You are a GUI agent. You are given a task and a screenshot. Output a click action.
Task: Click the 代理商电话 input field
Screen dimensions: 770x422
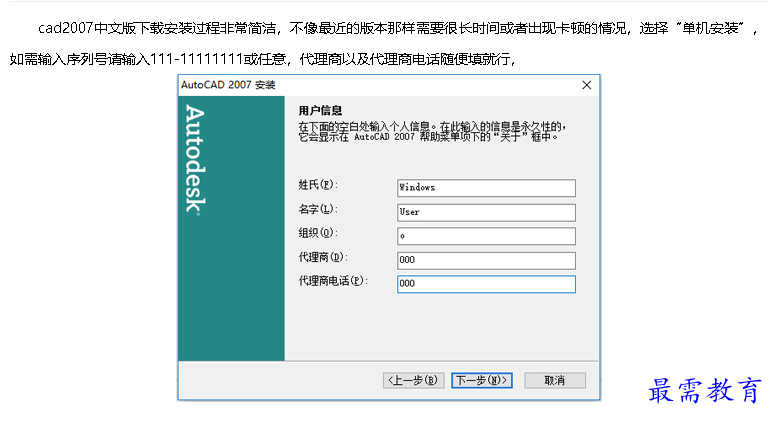coord(486,284)
